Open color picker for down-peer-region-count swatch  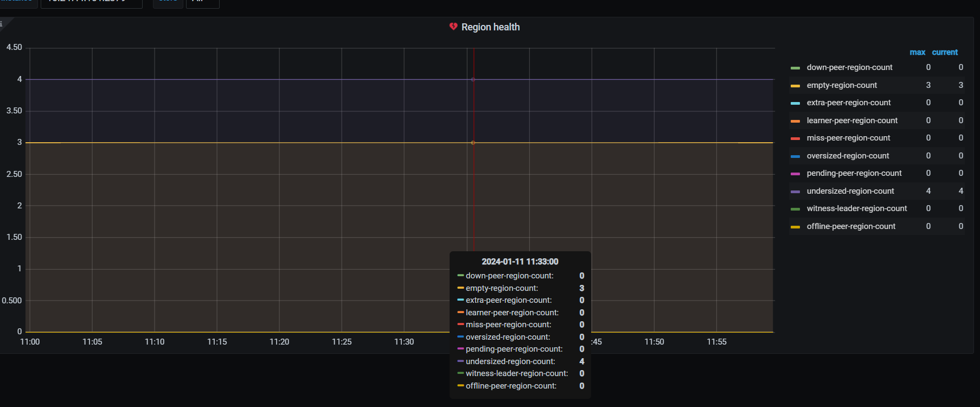[x=795, y=68]
